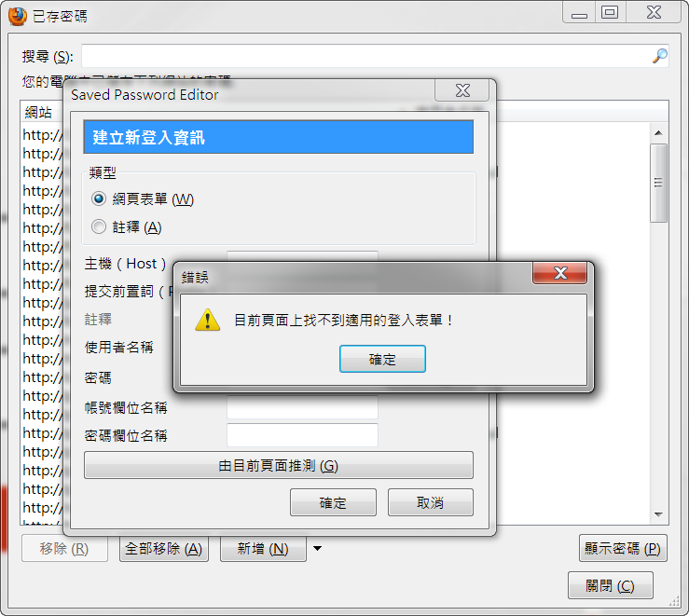Click the yellow warning triangle icon

click(207, 320)
